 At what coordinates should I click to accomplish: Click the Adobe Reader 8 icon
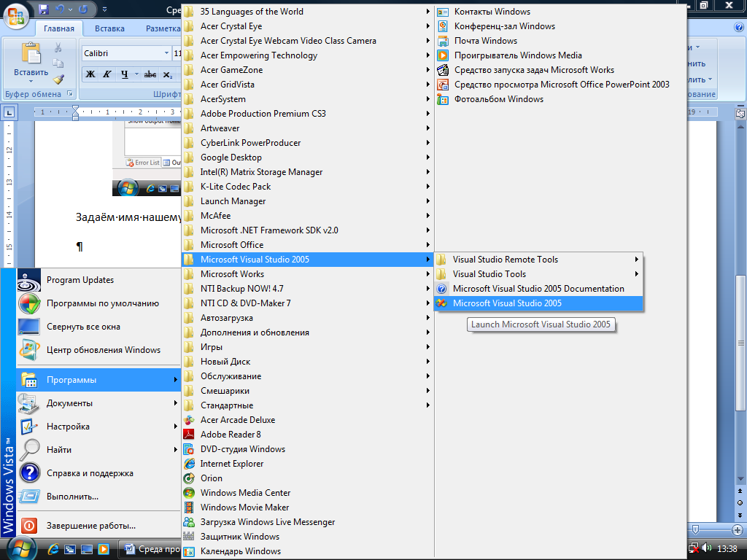189,435
